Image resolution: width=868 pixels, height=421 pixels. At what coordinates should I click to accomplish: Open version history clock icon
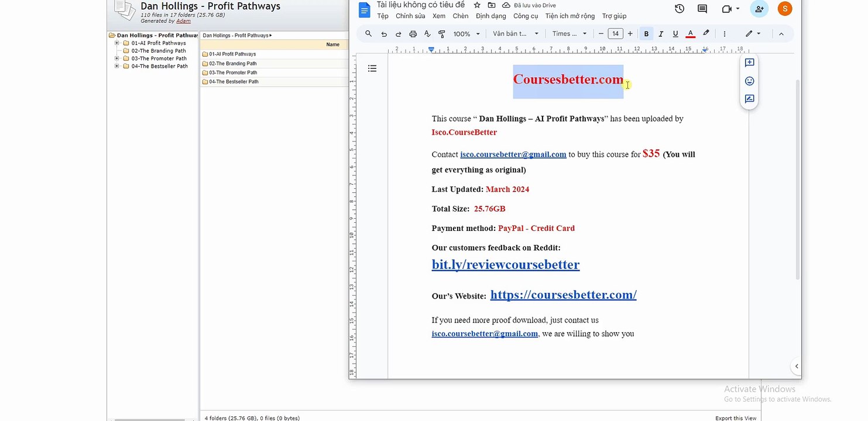pos(680,9)
